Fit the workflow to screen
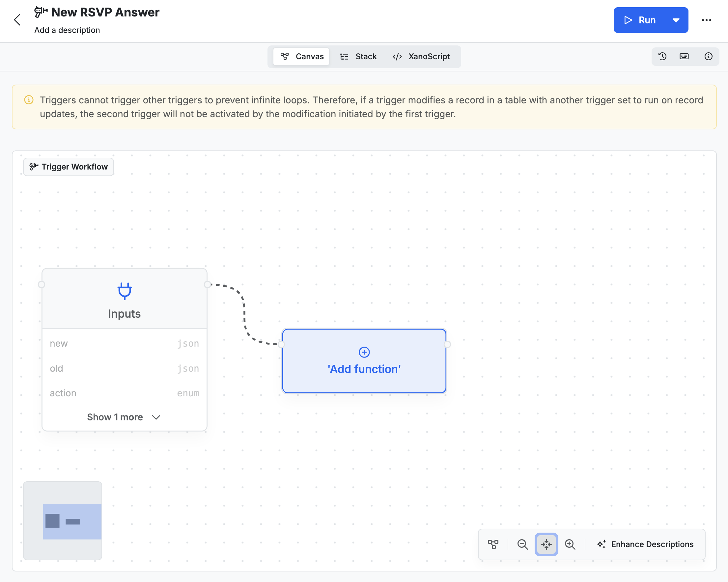 click(x=546, y=544)
